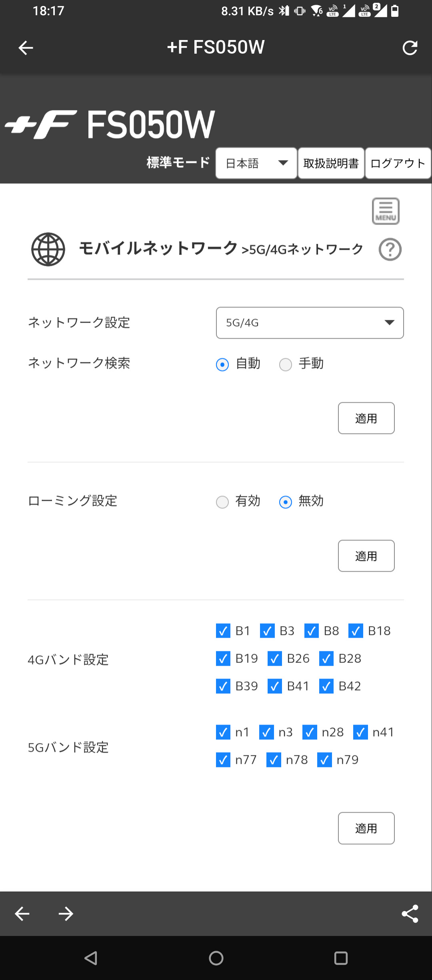
Task: Click the ログアウト button
Action: click(x=398, y=163)
